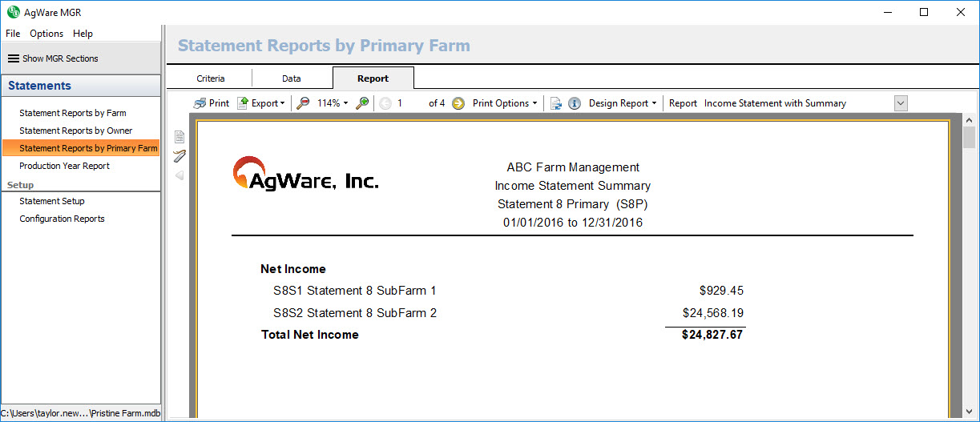Go to the next report page
Viewport: 980px width, 422px height.
click(458, 103)
